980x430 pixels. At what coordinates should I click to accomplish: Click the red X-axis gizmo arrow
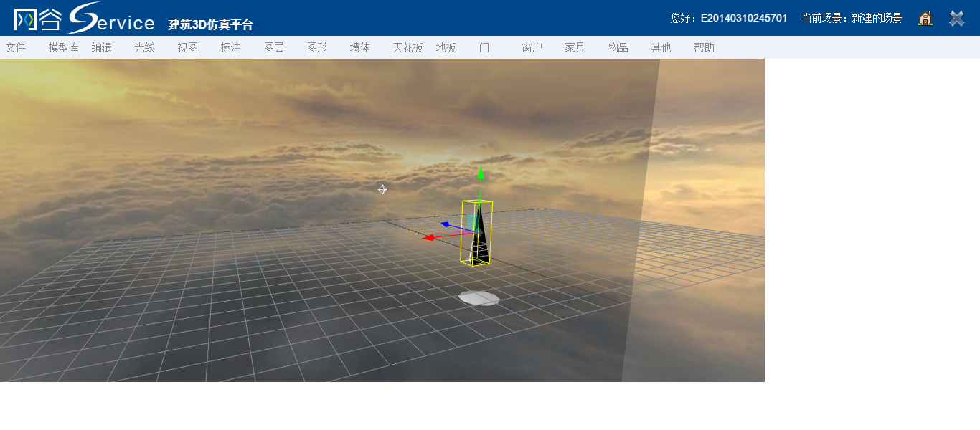428,237
